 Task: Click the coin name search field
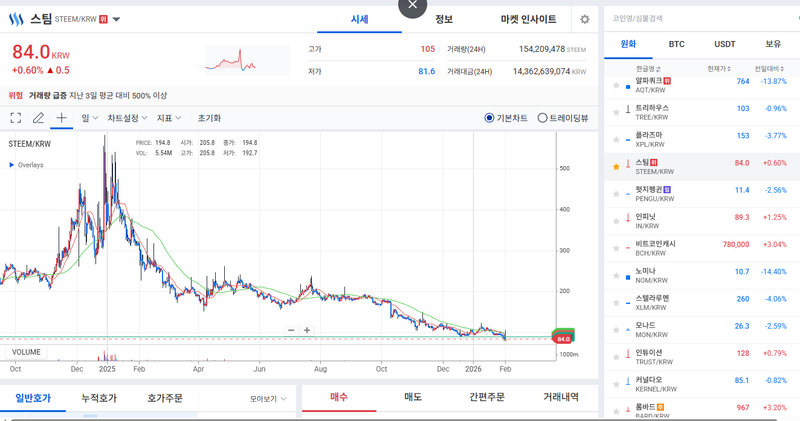pos(700,17)
